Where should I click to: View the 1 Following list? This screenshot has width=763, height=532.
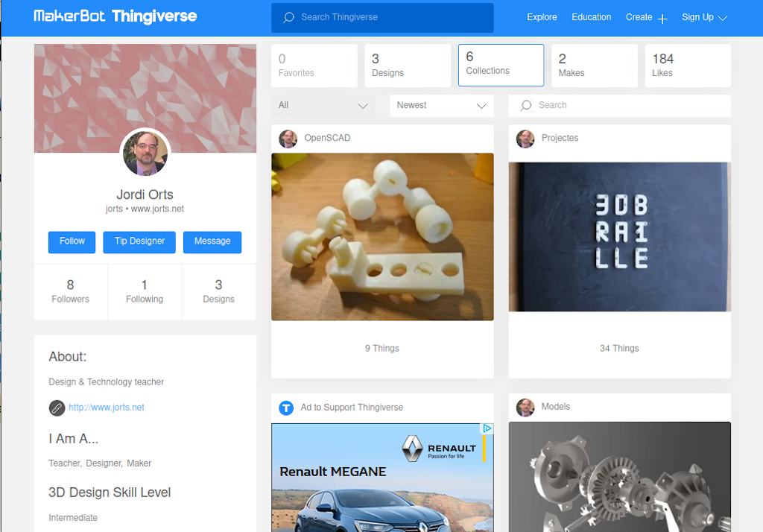tap(145, 291)
